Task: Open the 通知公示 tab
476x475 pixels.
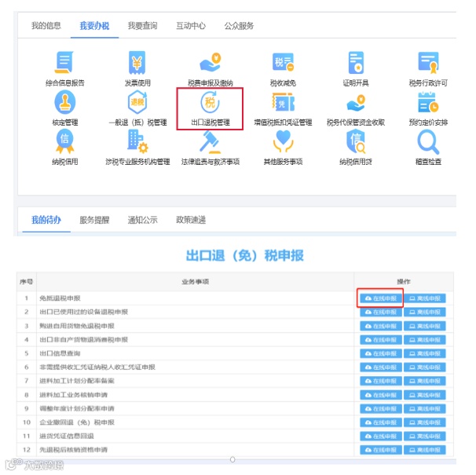Action: [143, 220]
